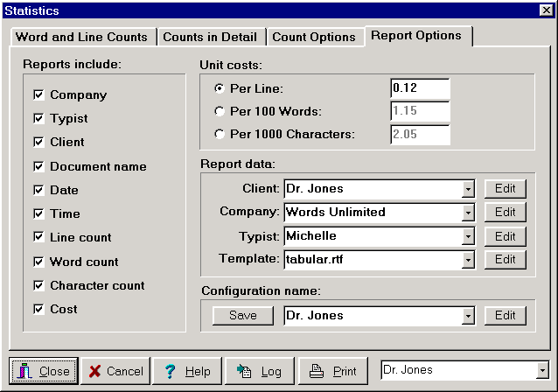Toggle the Word count checkbox
Screen dimensions: 558x392
[38, 262]
